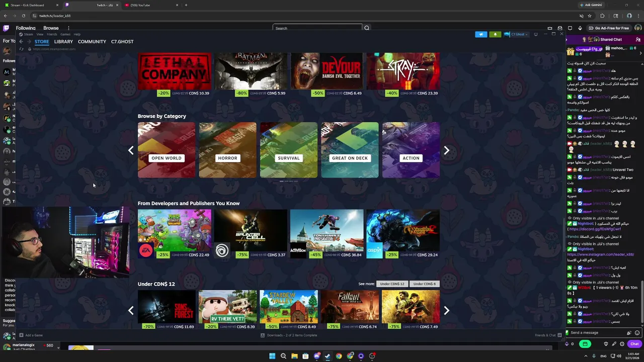Open a new browser tab

pos(186,5)
